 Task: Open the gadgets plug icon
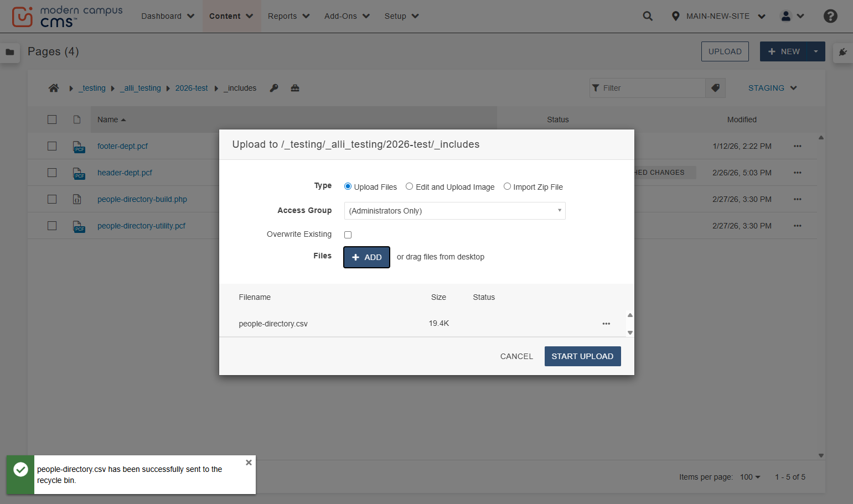click(843, 52)
